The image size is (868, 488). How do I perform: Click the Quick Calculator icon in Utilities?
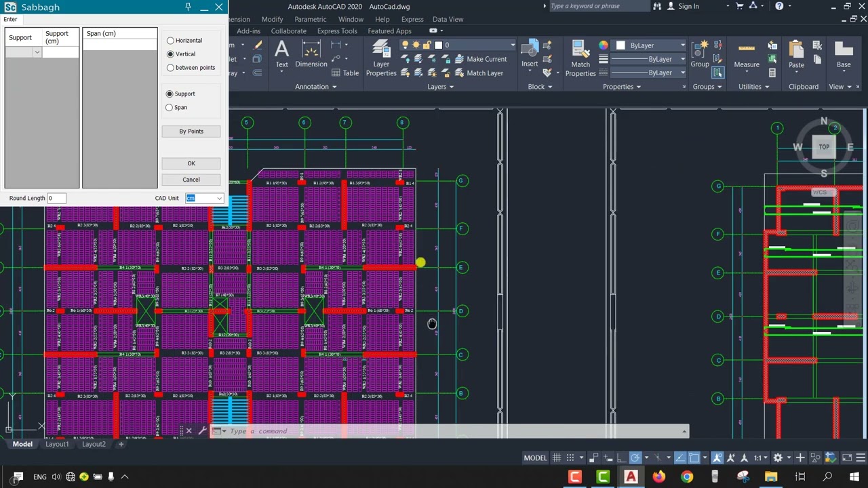point(772,73)
